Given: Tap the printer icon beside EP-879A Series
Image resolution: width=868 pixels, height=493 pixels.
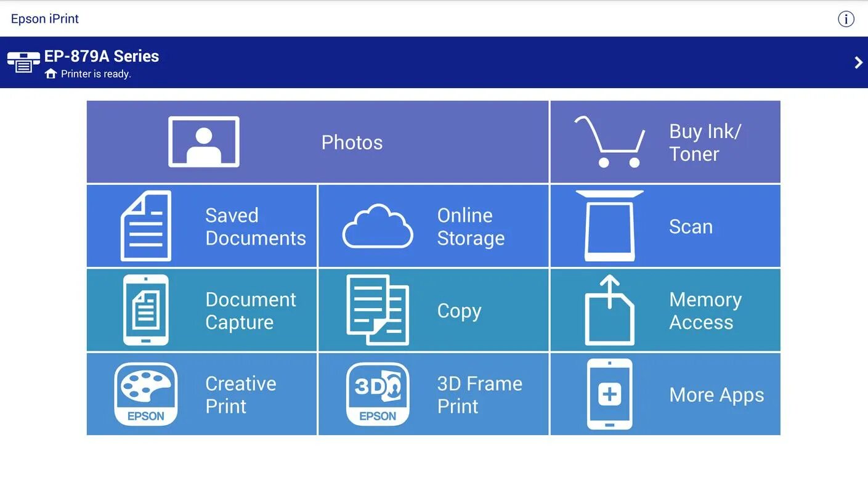Looking at the screenshot, I should point(23,62).
